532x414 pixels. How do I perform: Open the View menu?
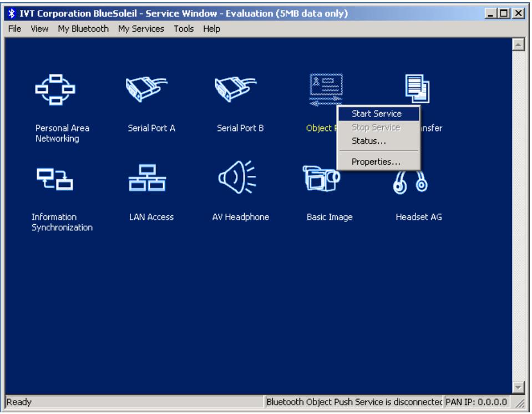40,29
